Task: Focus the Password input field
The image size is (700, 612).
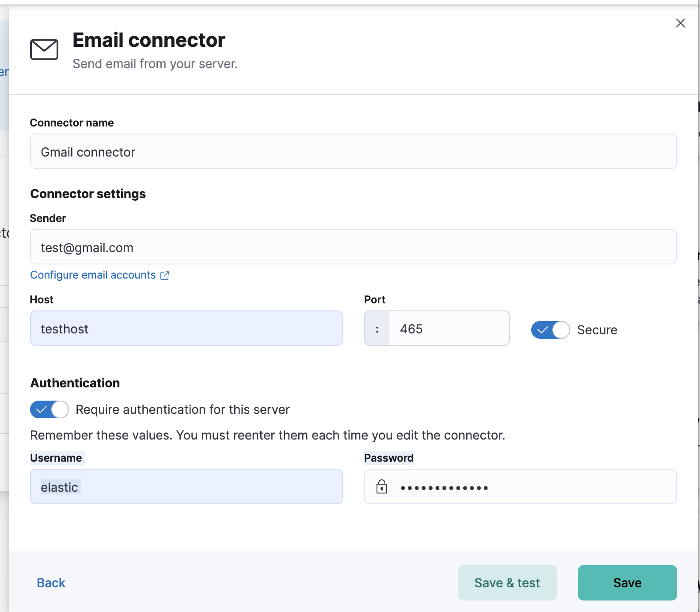Action: click(530, 487)
